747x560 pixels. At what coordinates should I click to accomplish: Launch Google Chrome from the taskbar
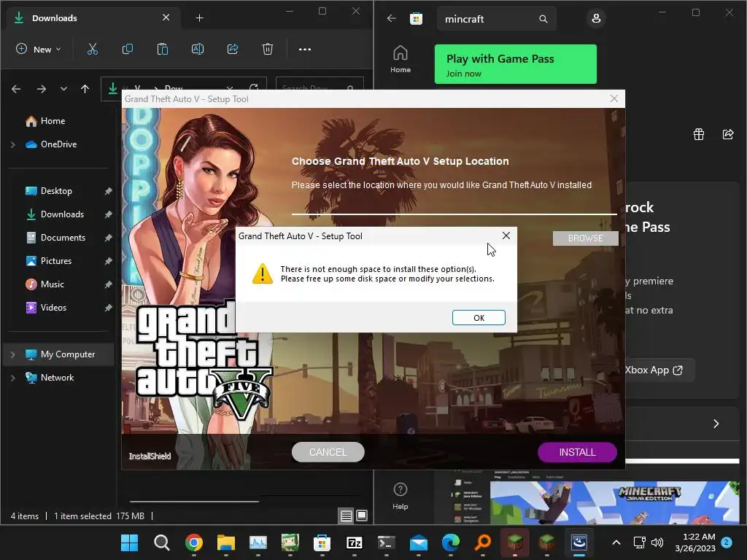[194, 542]
